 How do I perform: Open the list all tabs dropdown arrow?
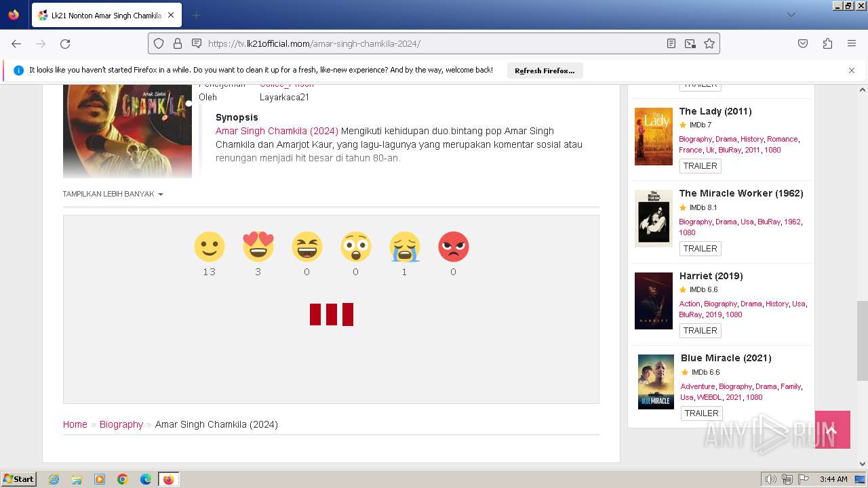click(791, 15)
